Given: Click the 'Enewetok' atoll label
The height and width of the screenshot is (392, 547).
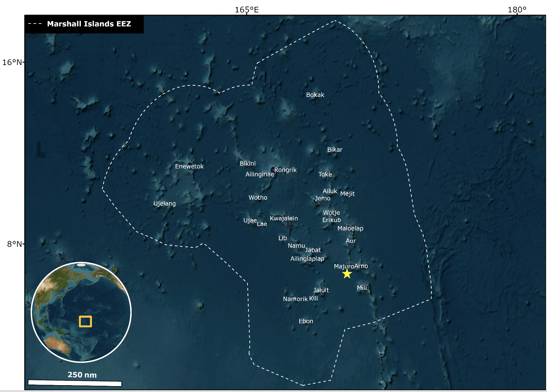Looking at the screenshot, I should [x=189, y=166].
